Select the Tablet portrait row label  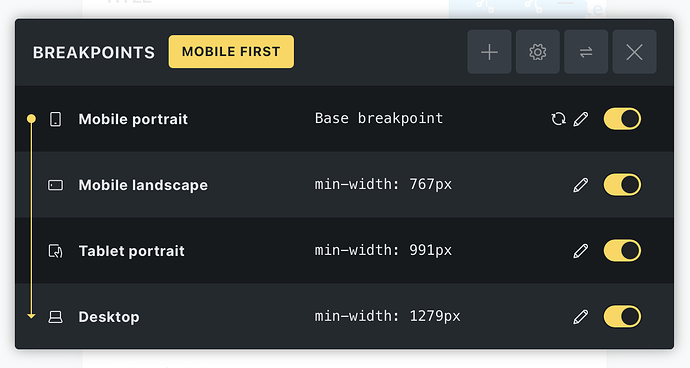coord(132,251)
